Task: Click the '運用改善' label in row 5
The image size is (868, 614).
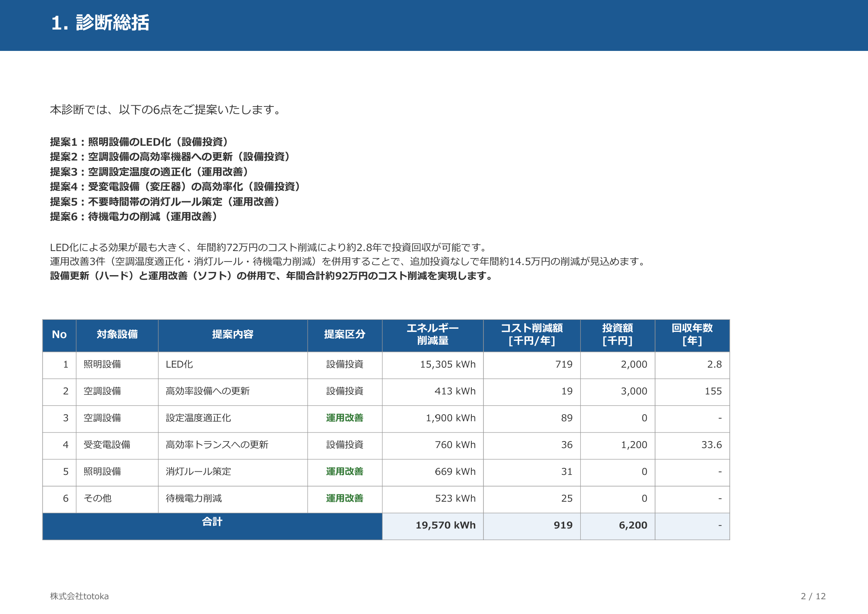Action: pos(345,472)
